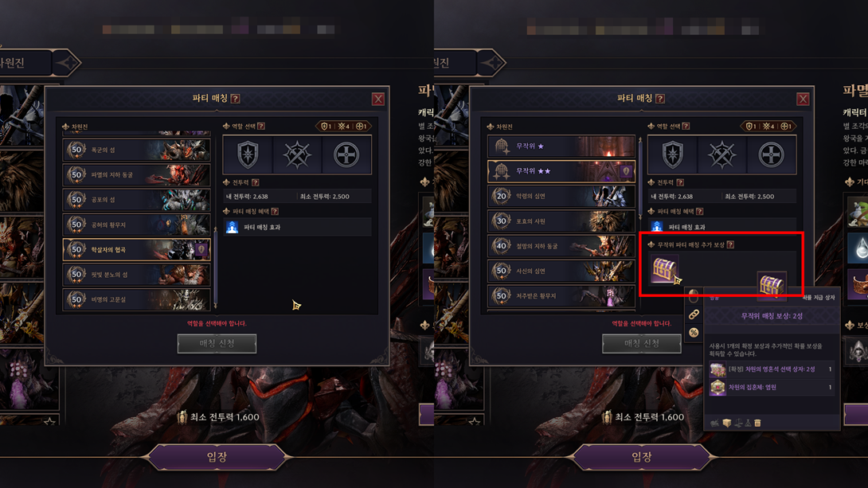Click the blue 파티 매칭 효과 icon in the left dialog

click(233, 227)
